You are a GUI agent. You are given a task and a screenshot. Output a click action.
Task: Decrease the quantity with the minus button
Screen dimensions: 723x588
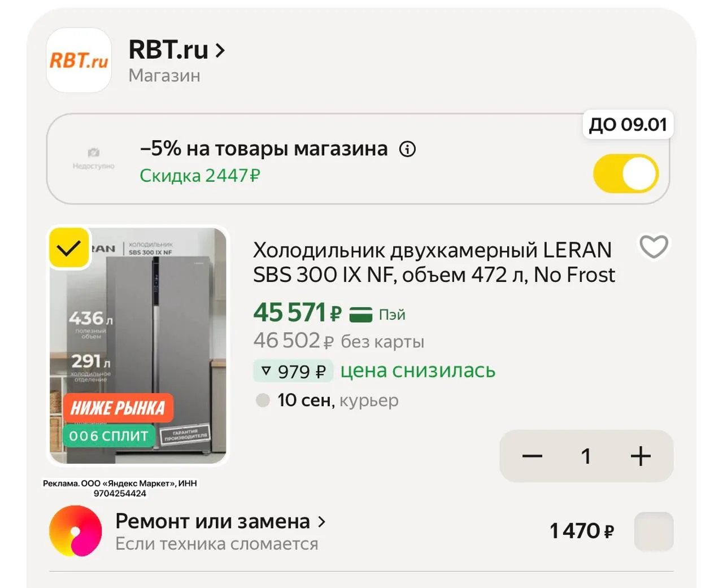pos(532,456)
